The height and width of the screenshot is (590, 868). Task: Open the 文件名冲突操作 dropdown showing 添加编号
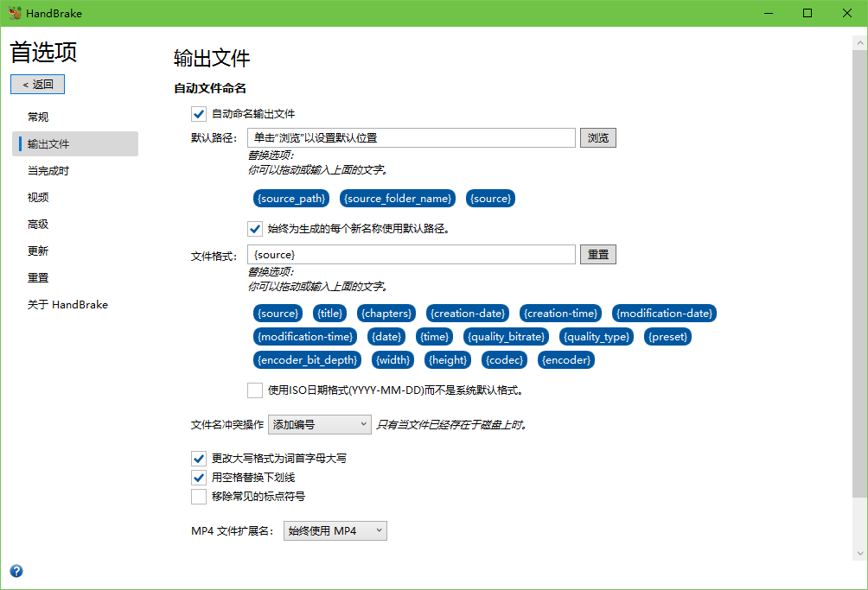click(x=319, y=424)
